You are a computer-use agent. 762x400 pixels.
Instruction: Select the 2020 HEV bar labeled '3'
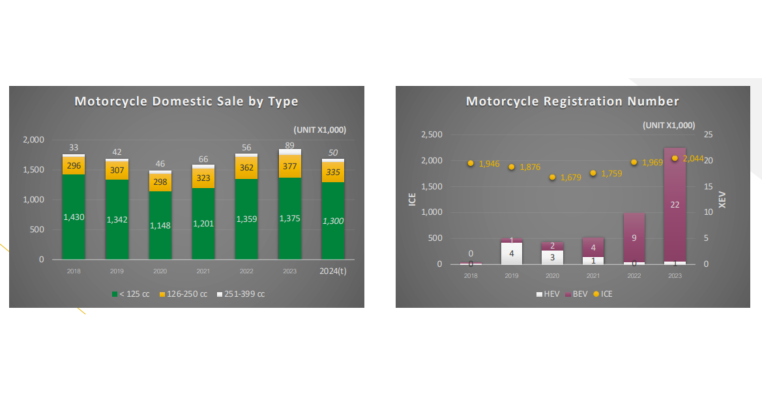552,257
